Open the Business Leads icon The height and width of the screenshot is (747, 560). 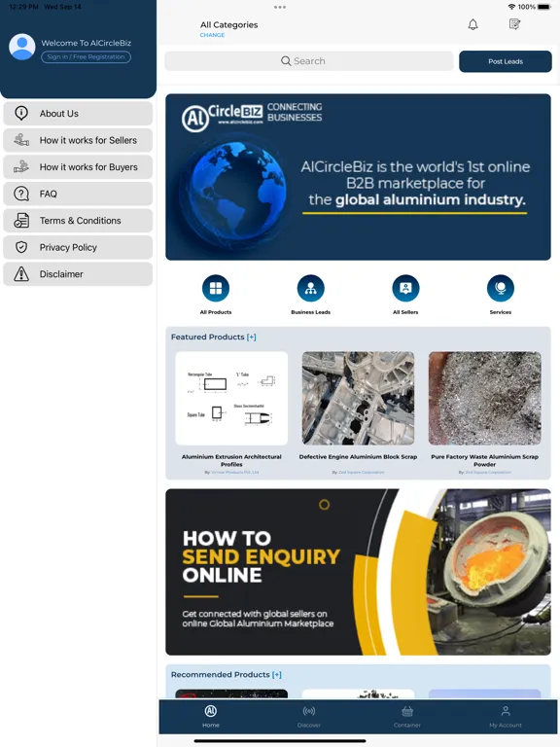(310, 288)
